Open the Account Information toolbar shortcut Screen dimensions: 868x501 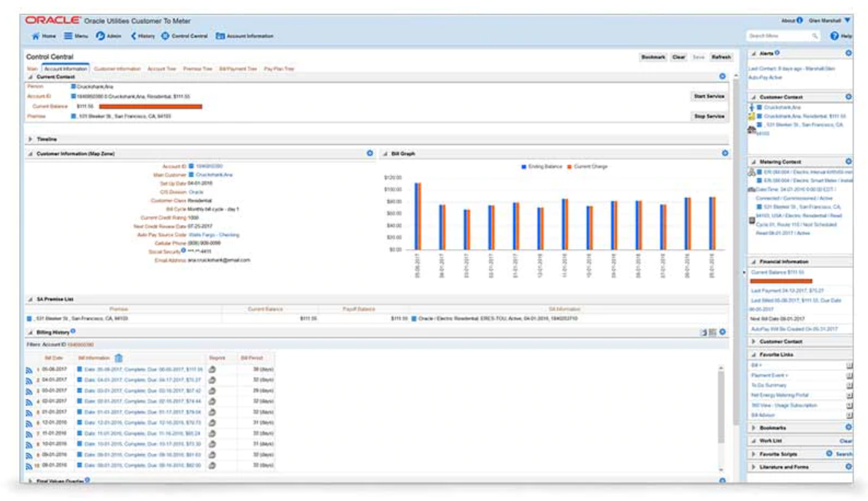click(244, 36)
